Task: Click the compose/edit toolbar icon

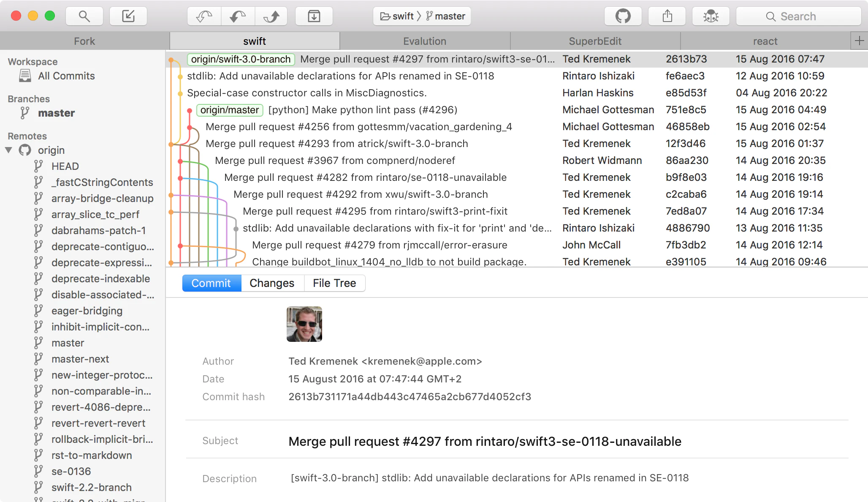Action: 128,16
